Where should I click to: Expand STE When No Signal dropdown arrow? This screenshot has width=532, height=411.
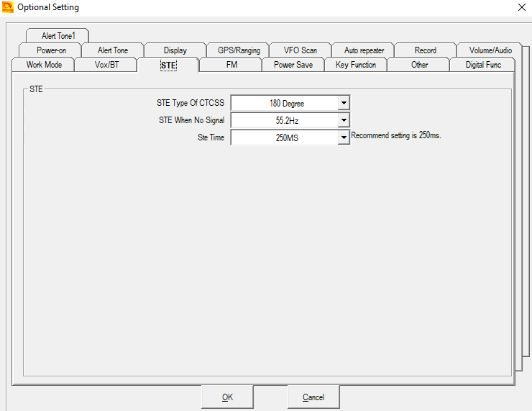pyautogui.click(x=344, y=120)
